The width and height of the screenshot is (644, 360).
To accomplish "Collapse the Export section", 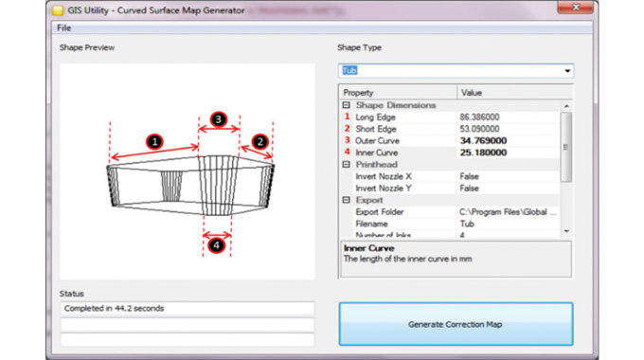I will (347, 200).
